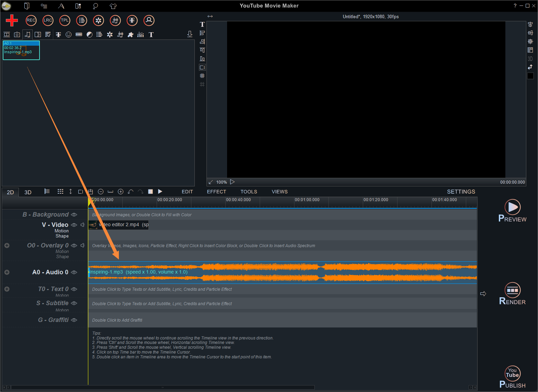538x392 pixels.
Task: Click the circled text-lines list icon
Action: pyautogui.click(x=82, y=20)
